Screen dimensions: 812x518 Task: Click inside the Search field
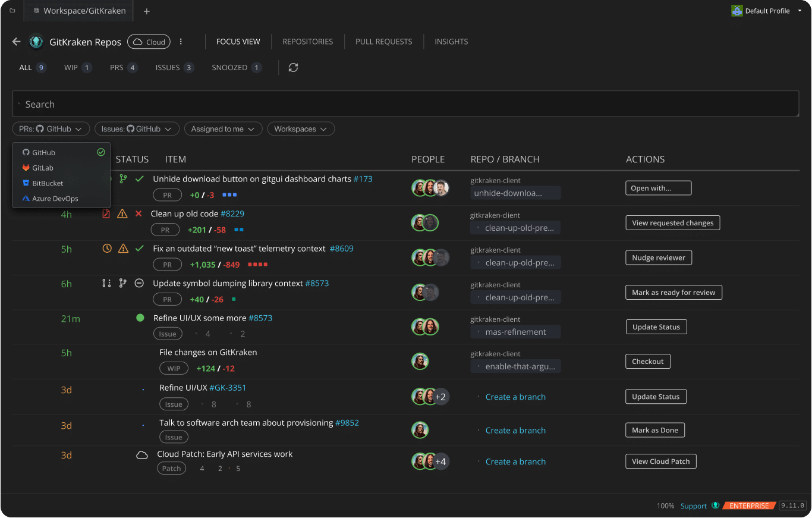tap(405, 104)
